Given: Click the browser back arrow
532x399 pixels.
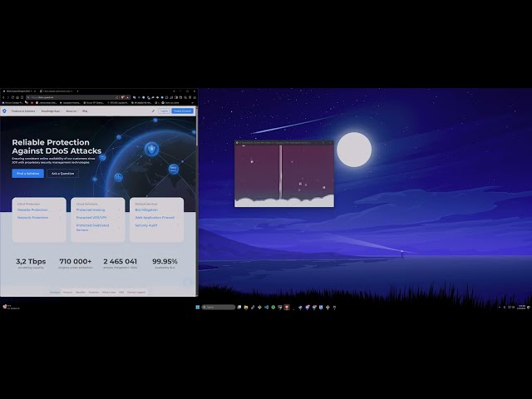Looking at the screenshot, I should pyautogui.click(x=3, y=97).
